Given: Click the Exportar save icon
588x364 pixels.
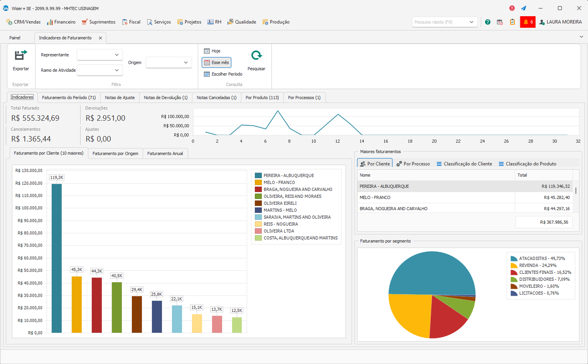Looking at the screenshot, I should [x=21, y=56].
